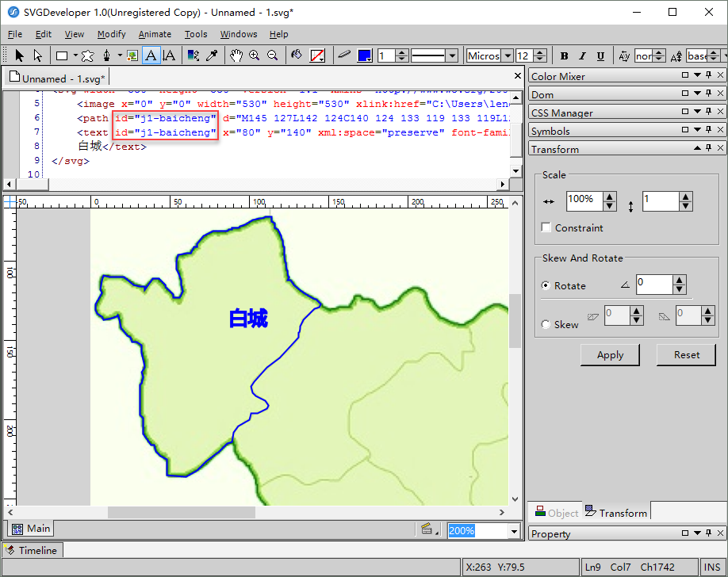Switch to the Object tab
Screen dimensions: 728x577
point(557,513)
